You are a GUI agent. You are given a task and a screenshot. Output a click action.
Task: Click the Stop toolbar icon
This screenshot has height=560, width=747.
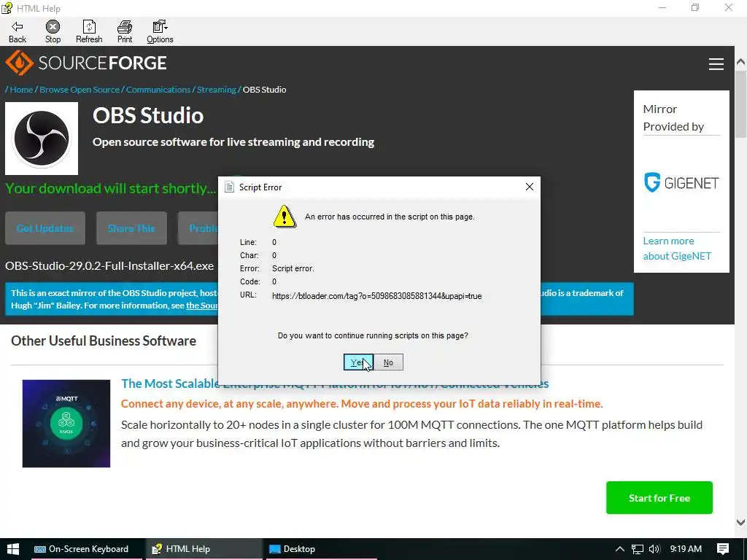53,32
